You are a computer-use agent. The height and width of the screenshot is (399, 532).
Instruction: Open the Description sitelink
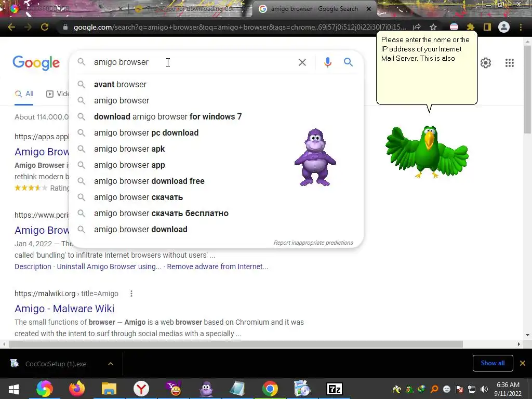(x=33, y=267)
